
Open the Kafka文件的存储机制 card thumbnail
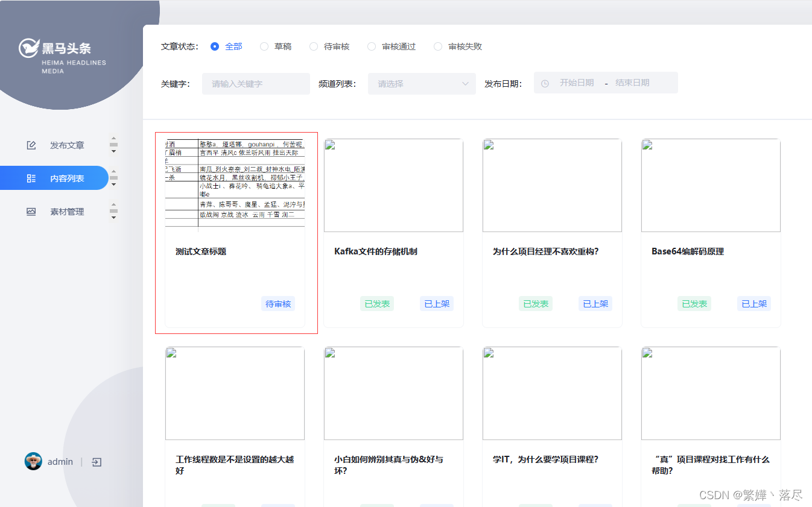coord(393,185)
